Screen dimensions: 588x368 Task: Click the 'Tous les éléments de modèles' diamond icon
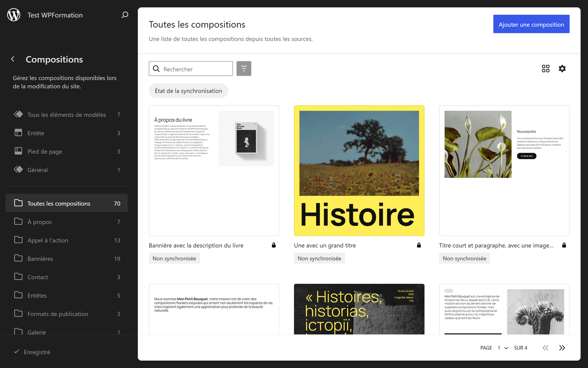pos(18,114)
